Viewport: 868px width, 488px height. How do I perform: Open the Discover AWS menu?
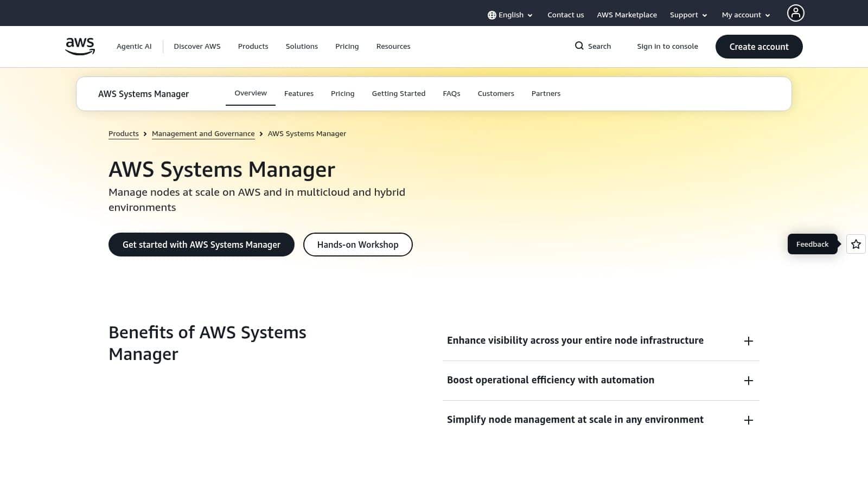point(197,46)
